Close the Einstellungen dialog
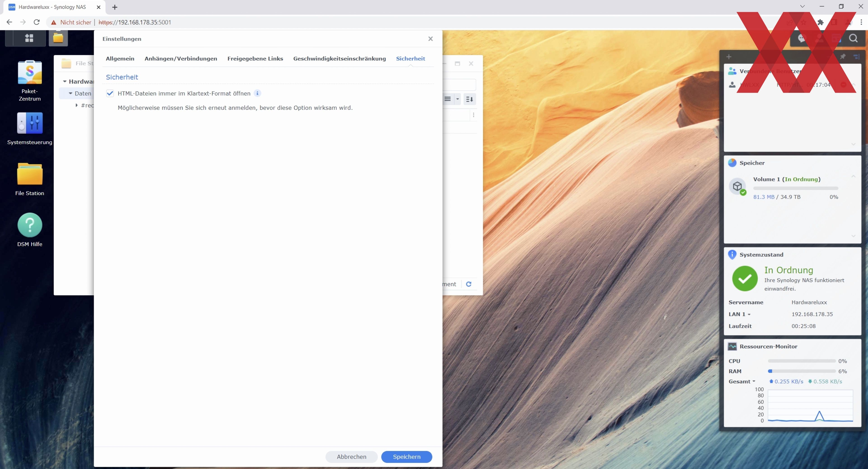This screenshot has height=469, width=868. tap(430, 39)
